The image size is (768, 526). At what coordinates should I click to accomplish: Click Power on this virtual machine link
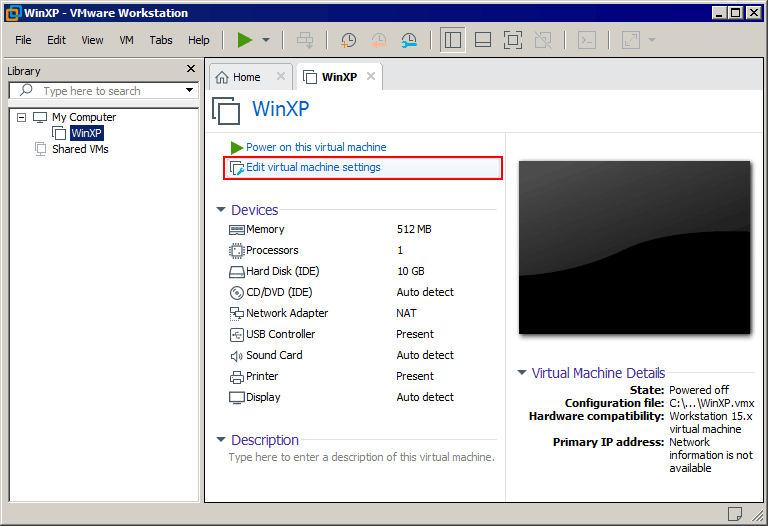[316, 147]
